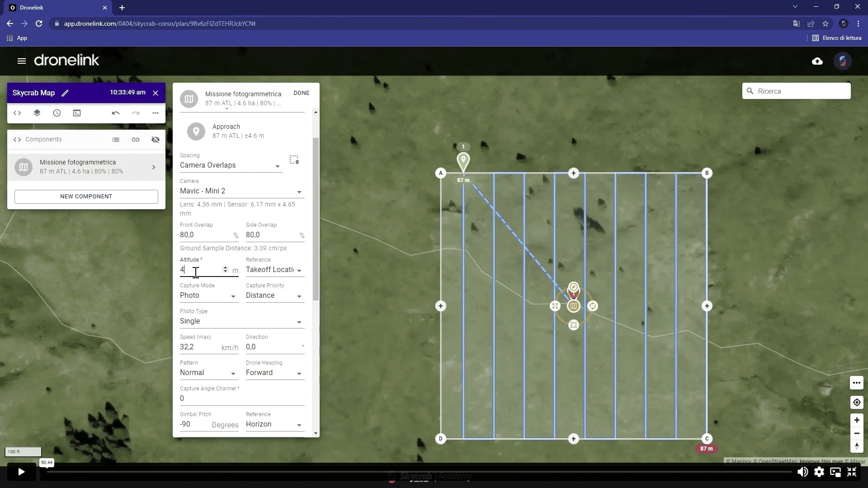868x488 pixels.
Task: Click the pencil icon to rename Skycrab Map
Action: pyautogui.click(x=65, y=93)
